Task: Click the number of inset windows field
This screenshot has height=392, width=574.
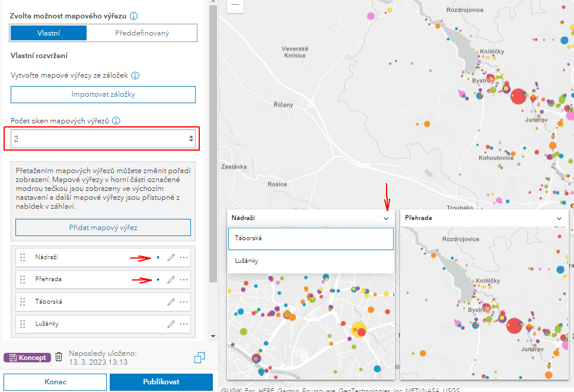Action: pos(98,139)
